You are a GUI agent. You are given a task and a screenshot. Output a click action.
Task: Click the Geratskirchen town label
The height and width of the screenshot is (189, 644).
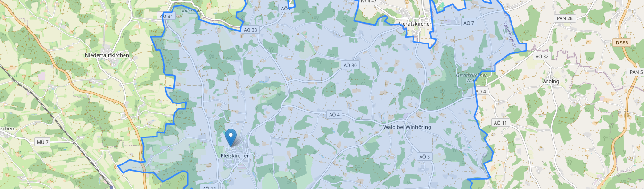pos(415,24)
